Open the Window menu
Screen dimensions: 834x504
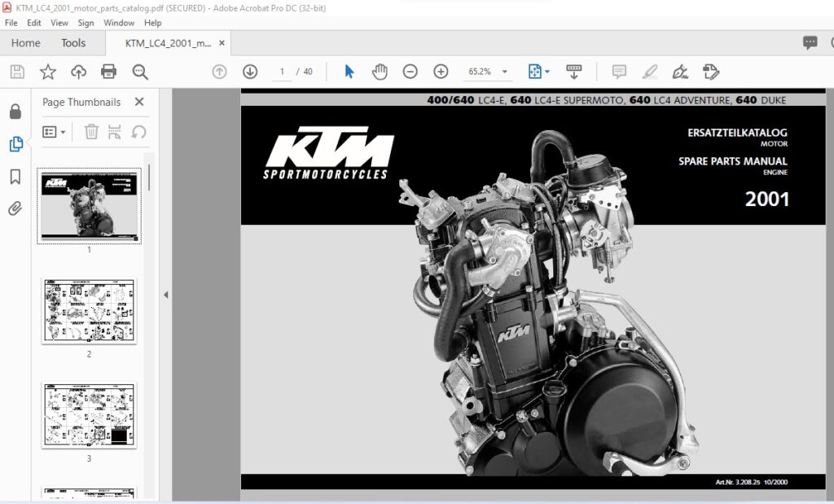[x=119, y=23]
